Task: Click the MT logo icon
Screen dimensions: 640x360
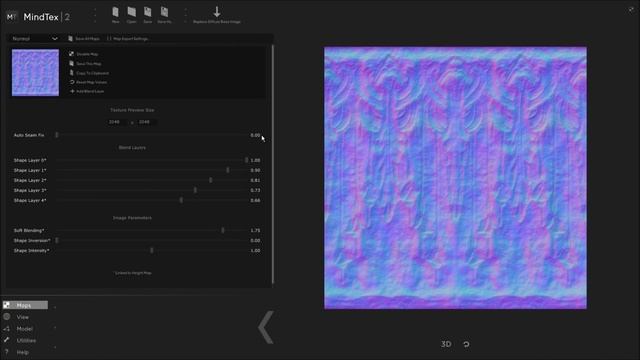Action: tap(11, 17)
